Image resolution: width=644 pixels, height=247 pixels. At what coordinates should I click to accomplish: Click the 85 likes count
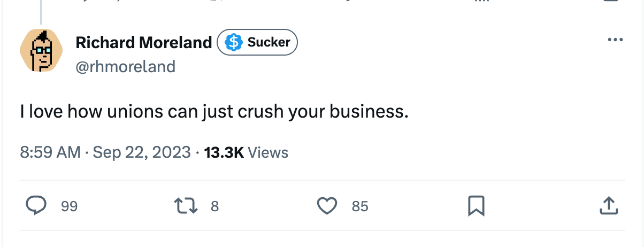click(x=360, y=206)
